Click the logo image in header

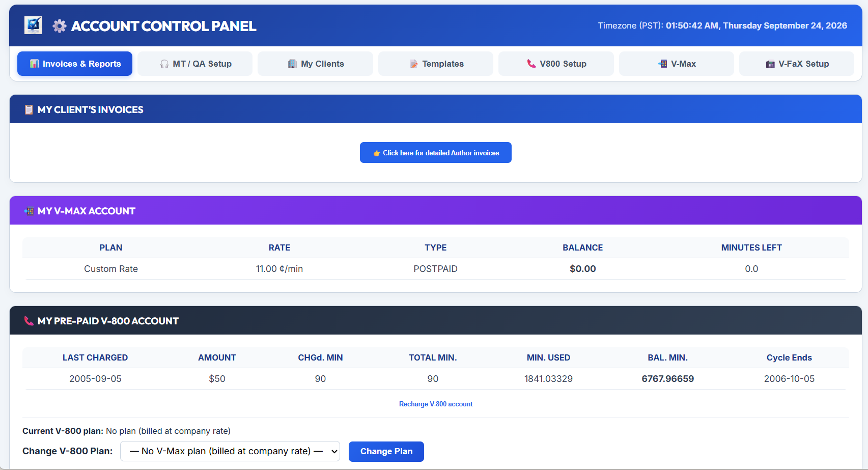33,25
